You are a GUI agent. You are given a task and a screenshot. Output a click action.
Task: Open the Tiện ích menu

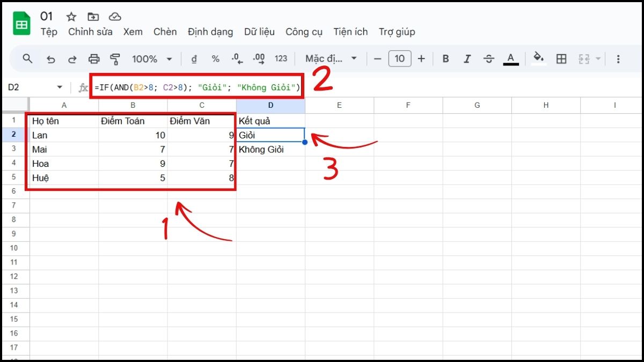click(x=350, y=32)
